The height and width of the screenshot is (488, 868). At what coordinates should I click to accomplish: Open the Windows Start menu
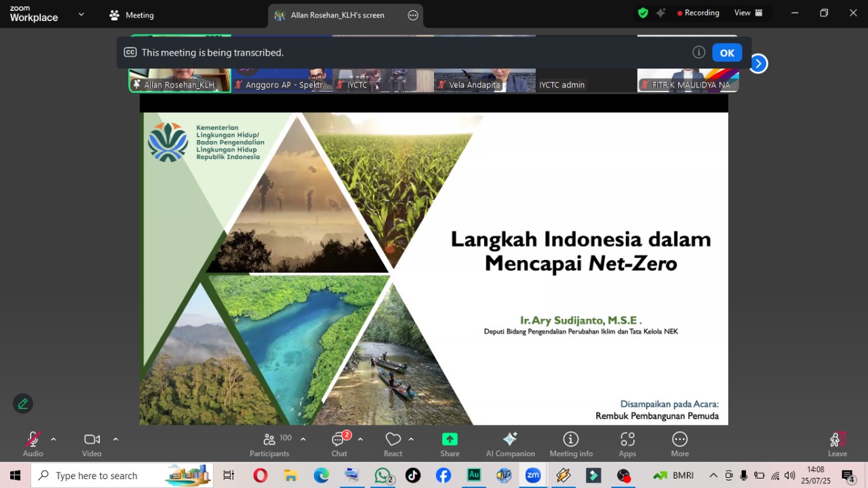click(x=15, y=476)
